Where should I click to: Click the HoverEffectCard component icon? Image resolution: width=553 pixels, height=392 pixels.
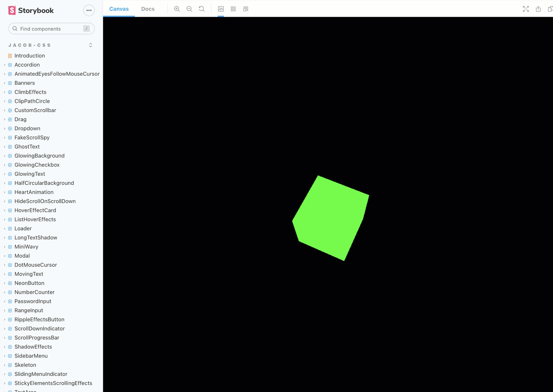click(x=10, y=210)
